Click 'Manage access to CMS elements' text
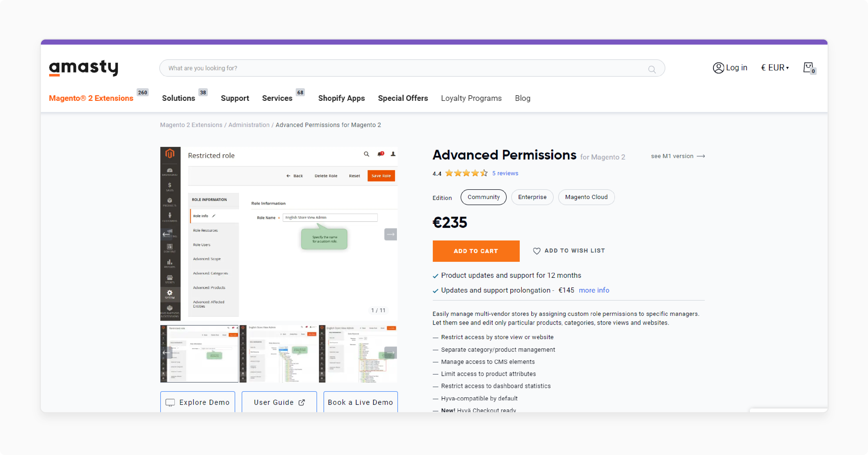The height and width of the screenshot is (455, 868). click(x=488, y=362)
